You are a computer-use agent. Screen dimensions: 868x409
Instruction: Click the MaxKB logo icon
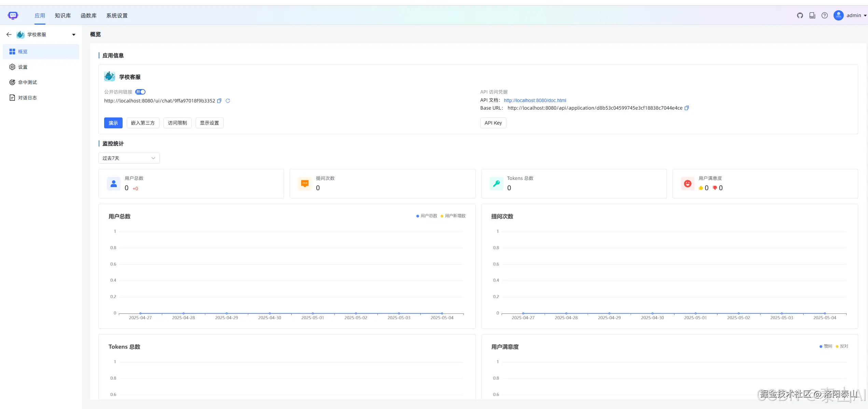pos(13,15)
